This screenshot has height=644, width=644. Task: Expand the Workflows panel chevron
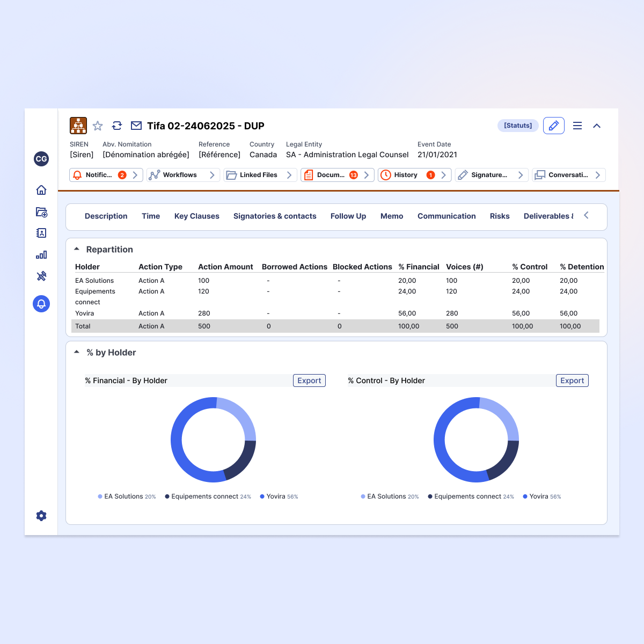click(x=212, y=175)
